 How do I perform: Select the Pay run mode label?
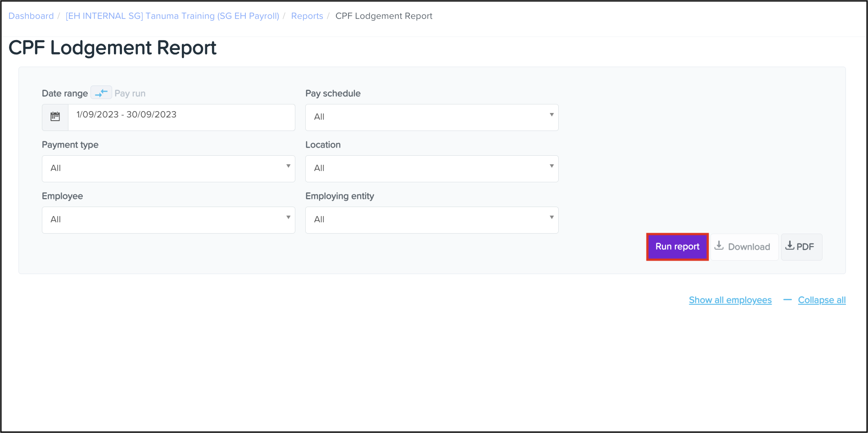pos(130,94)
